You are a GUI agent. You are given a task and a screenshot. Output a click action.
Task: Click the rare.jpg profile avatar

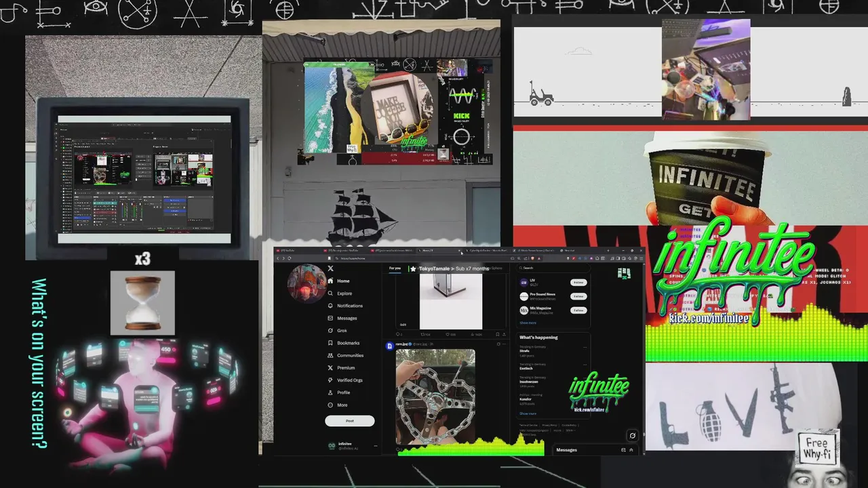pyautogui.click(x=389, y=346)
